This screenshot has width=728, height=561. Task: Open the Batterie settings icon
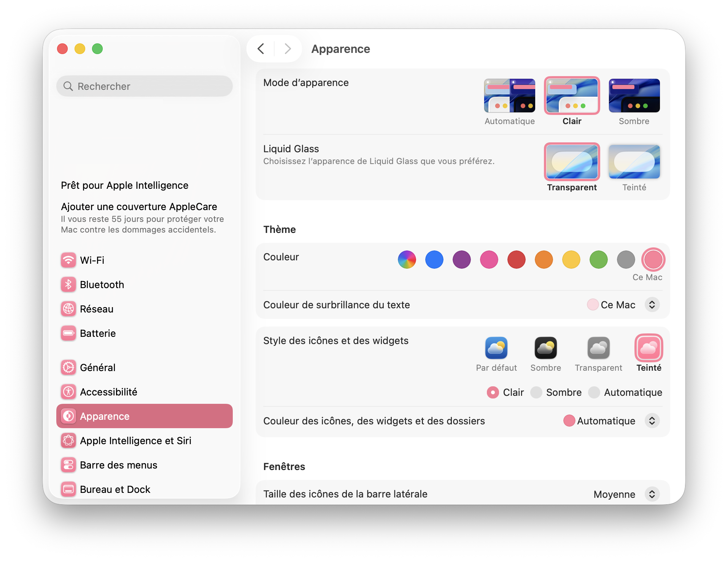[68, 333]
